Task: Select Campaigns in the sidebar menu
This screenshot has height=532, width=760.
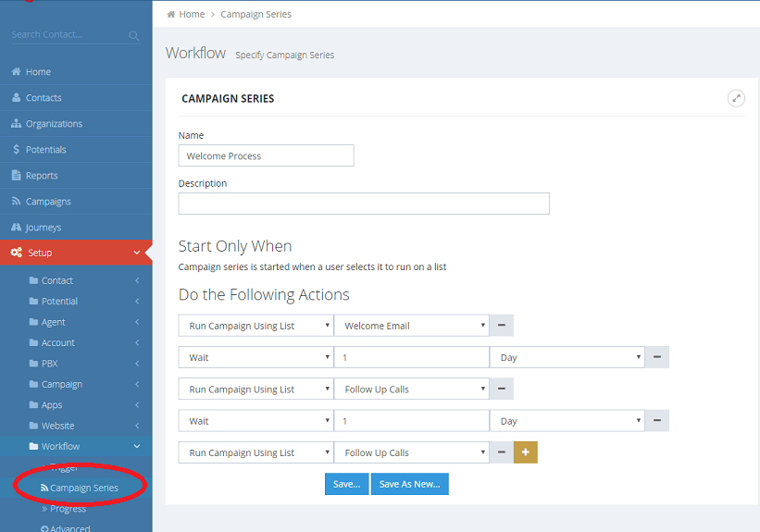Action: click(48, 201)
